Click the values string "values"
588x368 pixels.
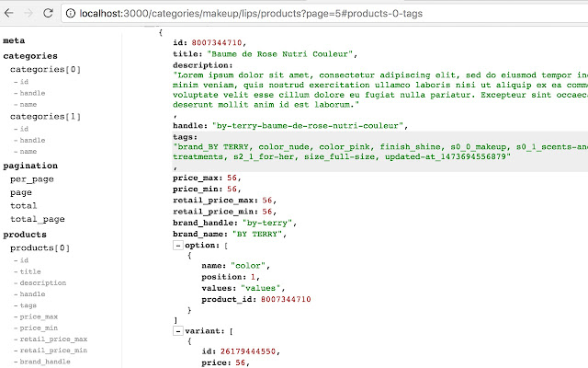click(x=260, y=288)
